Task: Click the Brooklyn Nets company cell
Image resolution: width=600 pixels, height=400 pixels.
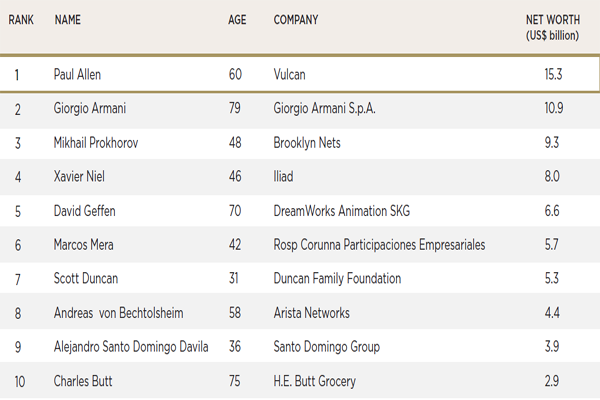Action: [x=307, y=143]
